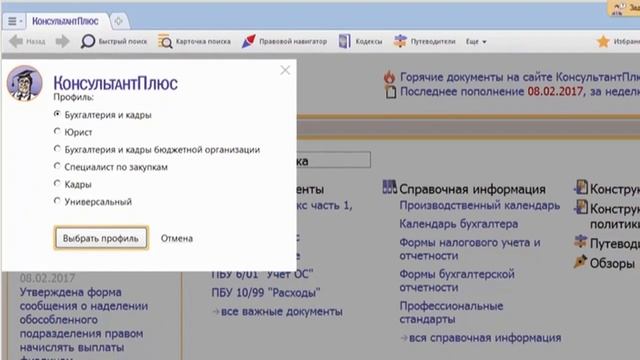This screenshot has height=360, width=640.
Task: Open the Обзоры link
Action: tap(612, 263)
